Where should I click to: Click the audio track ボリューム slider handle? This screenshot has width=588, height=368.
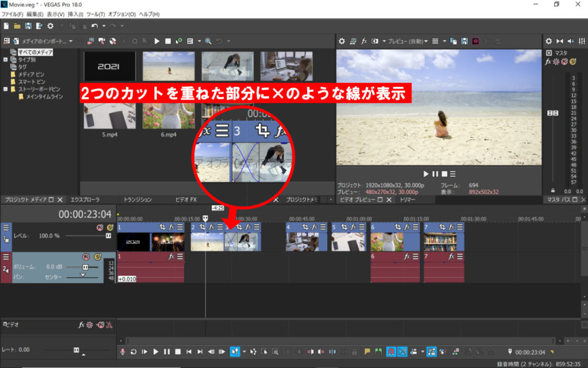point(86,267)
